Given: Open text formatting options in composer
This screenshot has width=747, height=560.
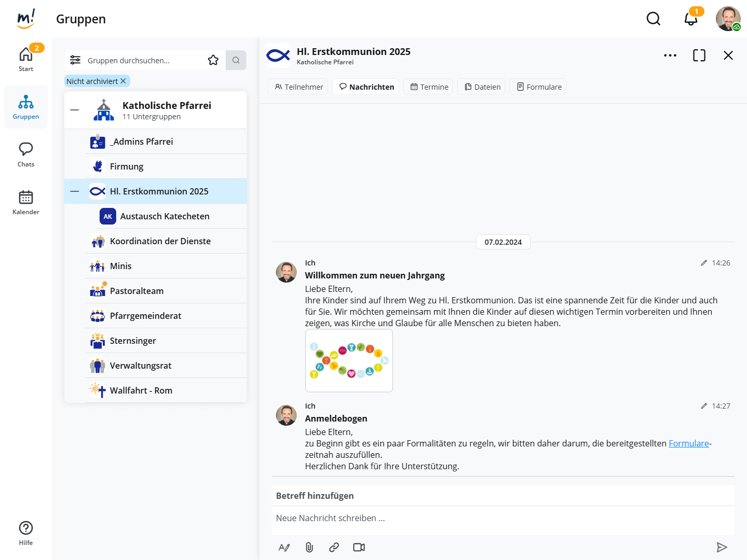Looking at the screenshot, I should click(x=284, y=547).
